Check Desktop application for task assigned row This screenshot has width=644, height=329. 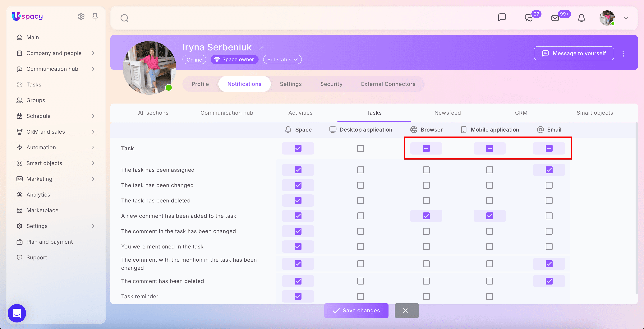(361, 170)
